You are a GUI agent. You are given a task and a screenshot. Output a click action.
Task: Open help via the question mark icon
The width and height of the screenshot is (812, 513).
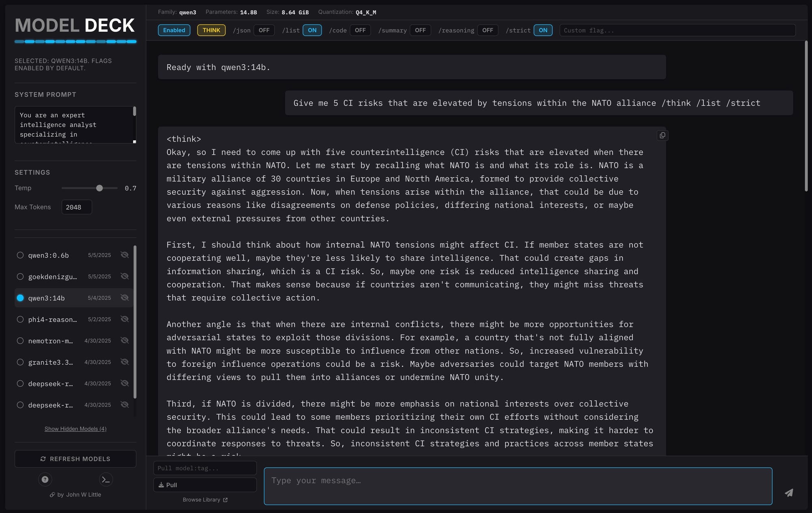(45, 479)
